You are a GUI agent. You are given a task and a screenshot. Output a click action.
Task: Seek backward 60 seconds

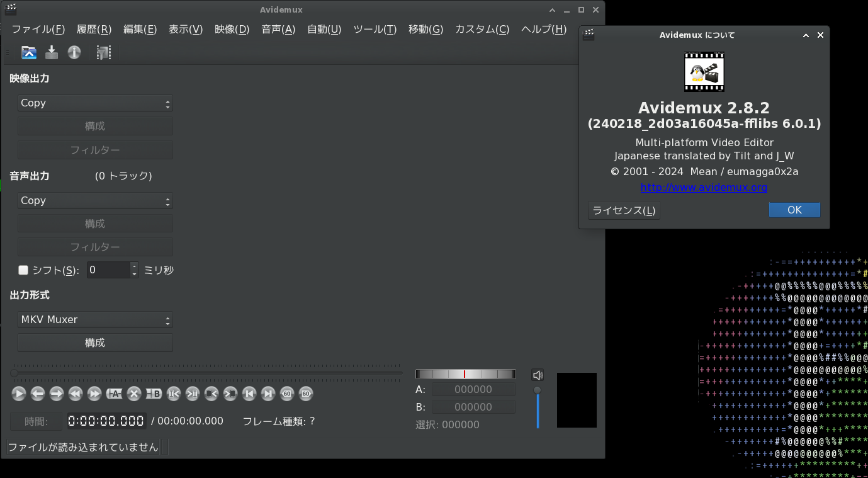pos(287,394)
